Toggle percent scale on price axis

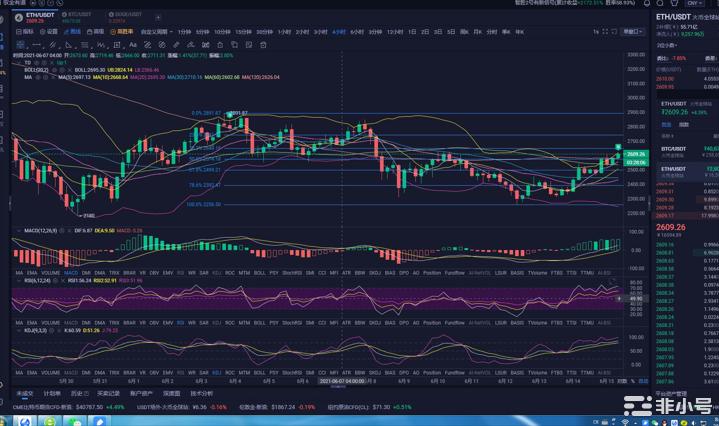tap(633, 381)
